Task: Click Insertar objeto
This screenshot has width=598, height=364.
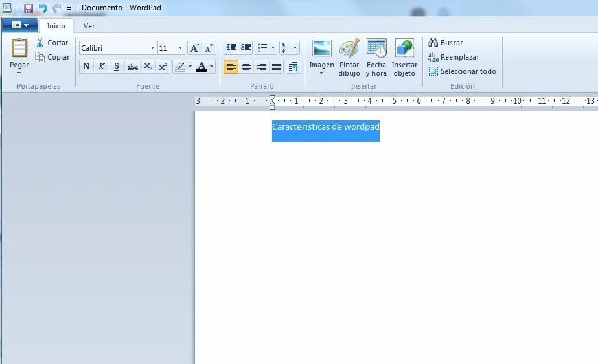Action: coord(404,57)
